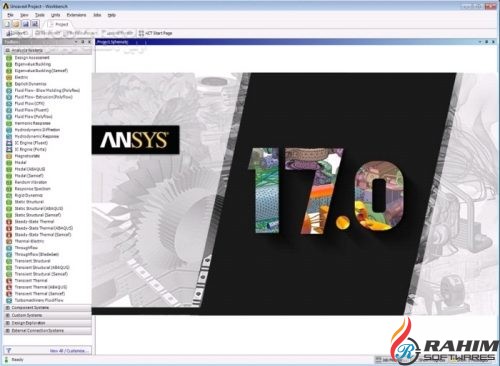
Task: Click the Save As toolbar icon
Action: coord(35,24)
